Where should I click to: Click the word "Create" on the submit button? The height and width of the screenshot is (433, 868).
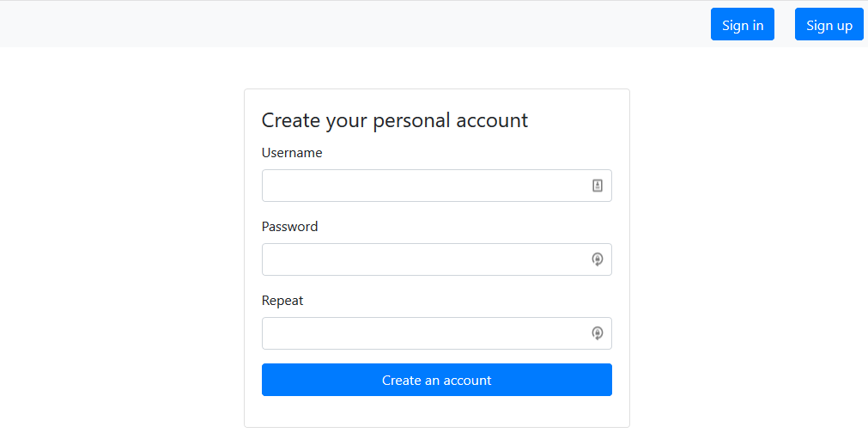click(x=401, y=380)
